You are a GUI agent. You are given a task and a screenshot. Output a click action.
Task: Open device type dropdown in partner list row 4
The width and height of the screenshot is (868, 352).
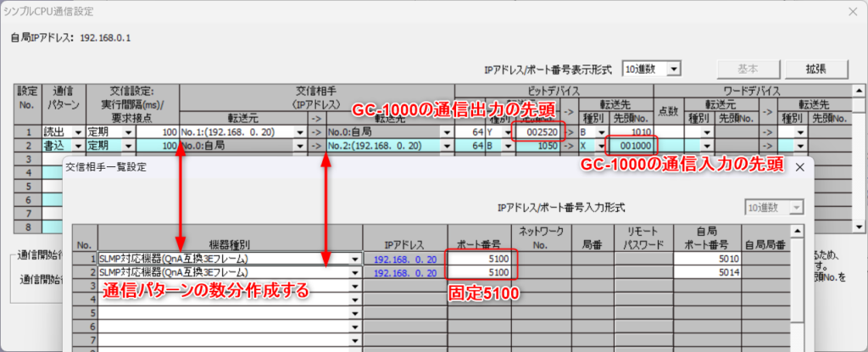click(x=354, y=299)
